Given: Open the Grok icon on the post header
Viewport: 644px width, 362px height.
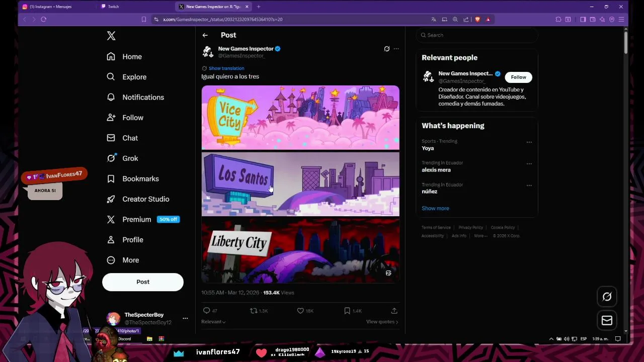Looking at the screenshot, I should click(x=386, y=49).
